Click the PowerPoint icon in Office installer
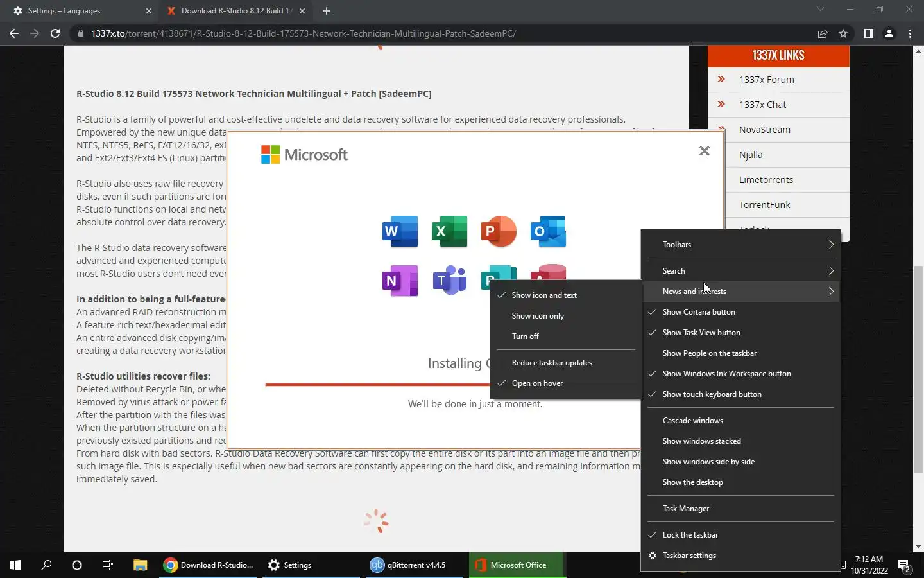924x578 pixels. (x=499, y=231)
